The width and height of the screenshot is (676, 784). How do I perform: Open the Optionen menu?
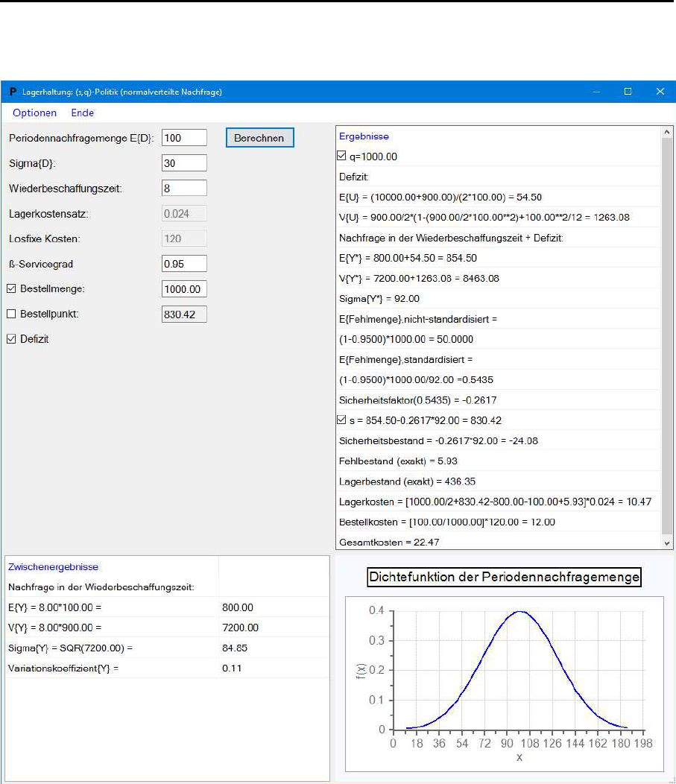[x=34, y=113]
